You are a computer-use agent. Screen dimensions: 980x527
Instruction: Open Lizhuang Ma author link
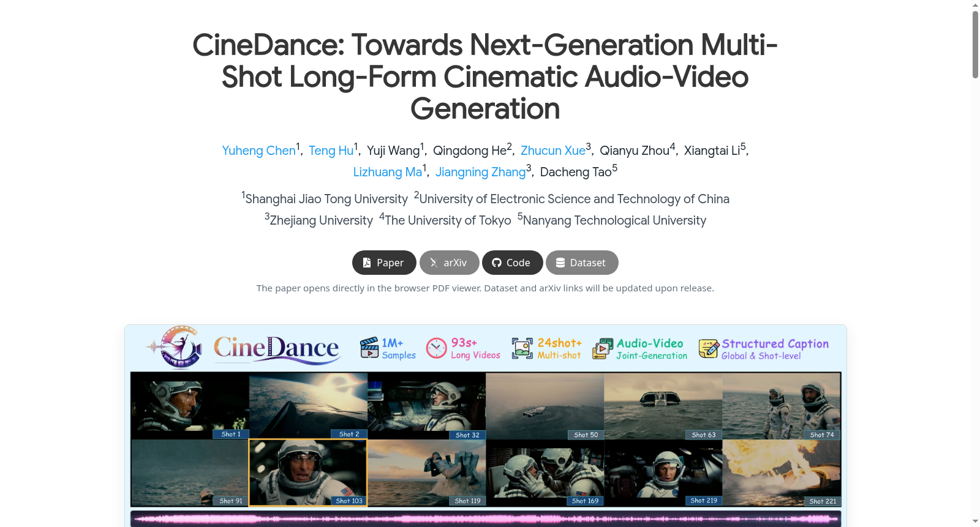[x=387, y=172]
